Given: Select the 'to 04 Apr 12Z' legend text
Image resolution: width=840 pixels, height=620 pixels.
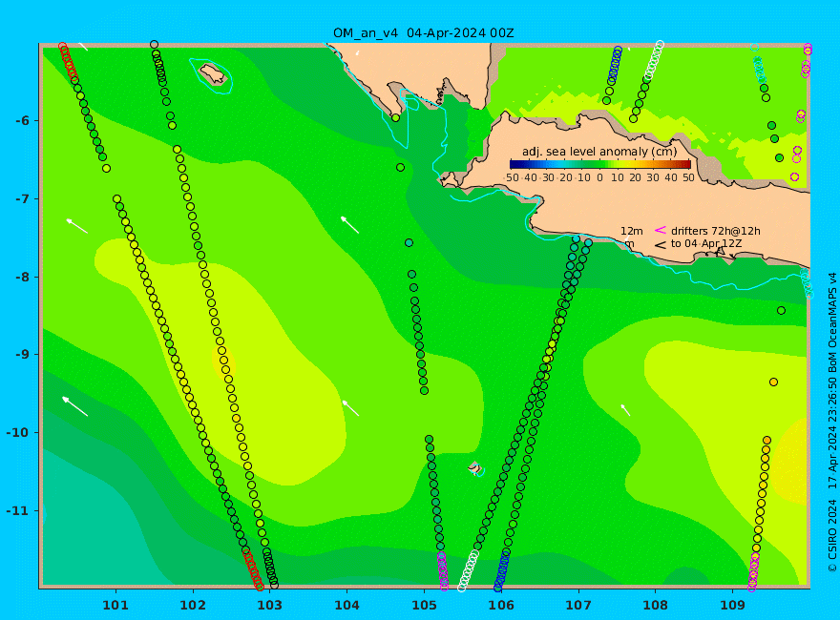Looking at the screenshot, I should coord(706,243).
